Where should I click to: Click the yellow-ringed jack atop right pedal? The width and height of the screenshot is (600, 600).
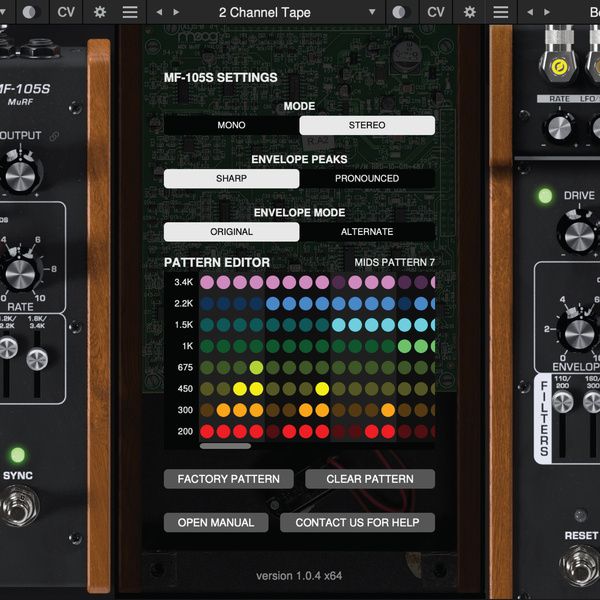[558, 68]
